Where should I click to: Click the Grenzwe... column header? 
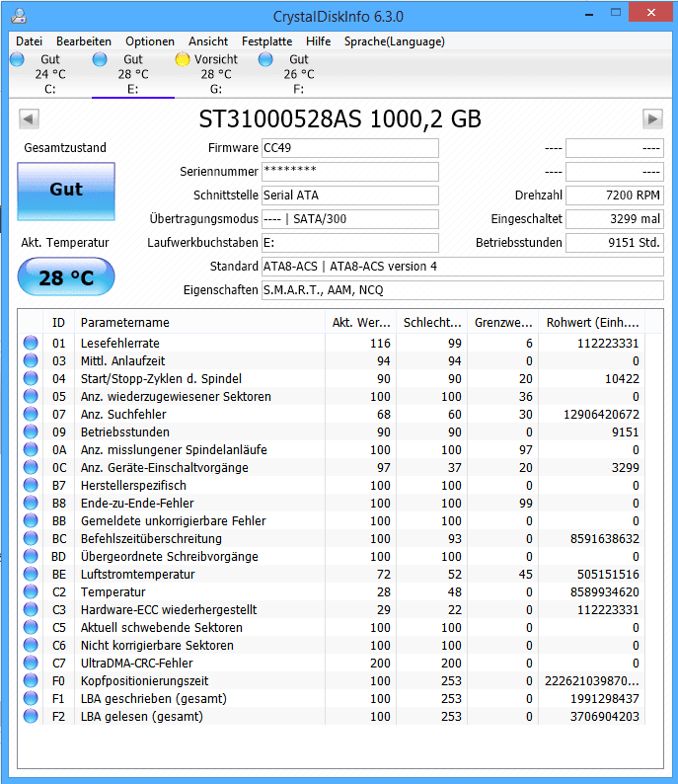coord(503,323)
